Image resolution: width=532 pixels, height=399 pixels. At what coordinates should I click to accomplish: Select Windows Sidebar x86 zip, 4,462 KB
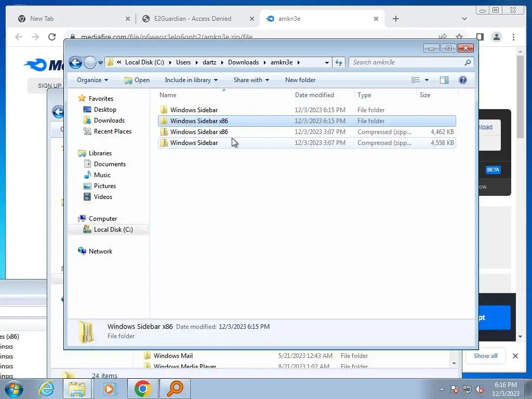pyautogui.click(x=307, y=132)
